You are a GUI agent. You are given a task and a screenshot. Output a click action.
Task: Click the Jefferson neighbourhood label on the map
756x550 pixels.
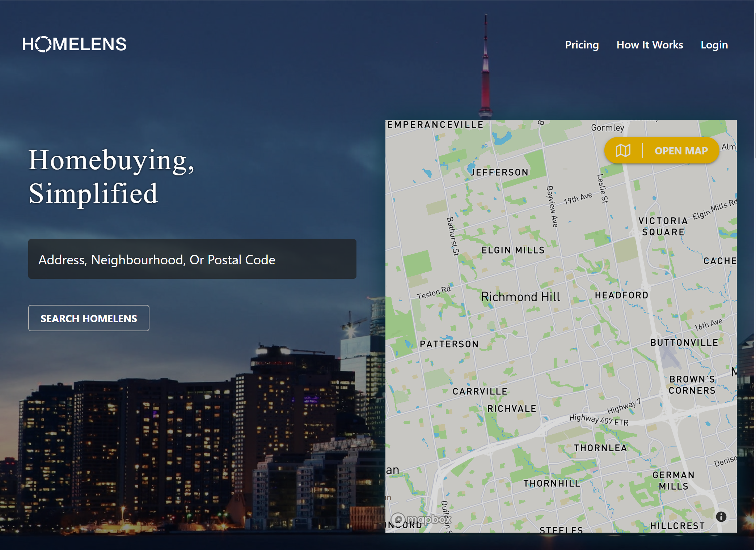click(x=499, y=172)
